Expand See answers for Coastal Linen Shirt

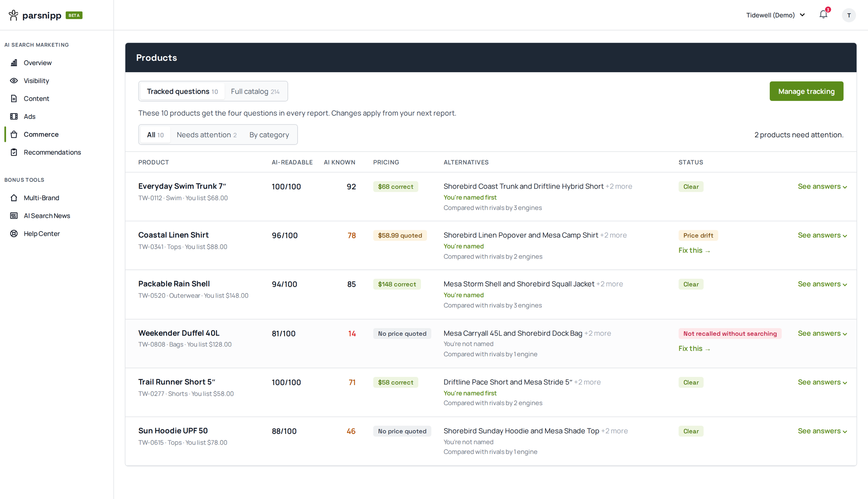[822, 235]
